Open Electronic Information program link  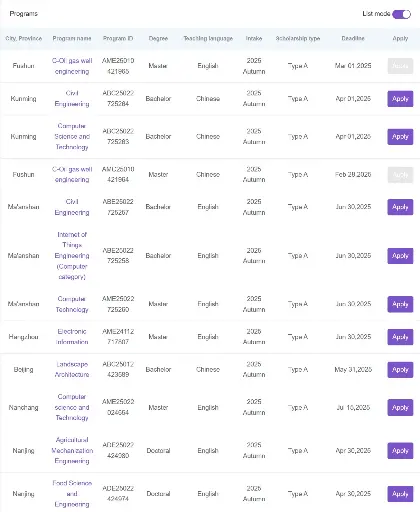pyautogui.click(x=72, y=337)
